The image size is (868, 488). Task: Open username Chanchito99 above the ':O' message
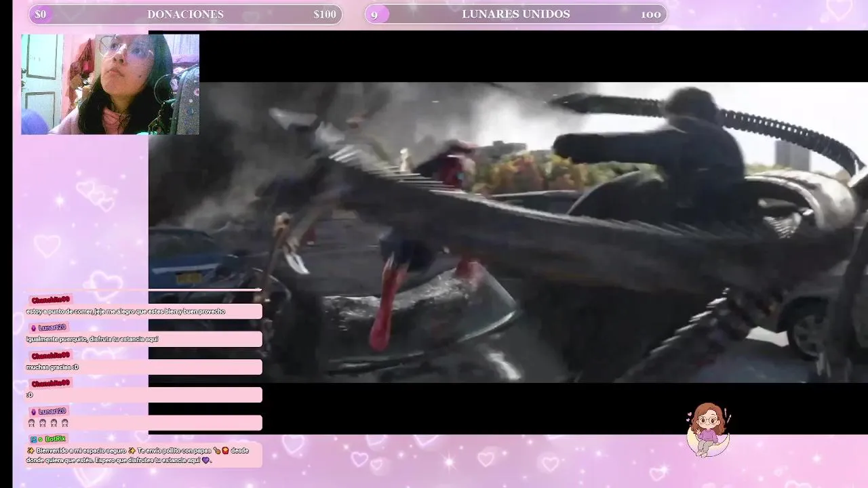[50, 384]
